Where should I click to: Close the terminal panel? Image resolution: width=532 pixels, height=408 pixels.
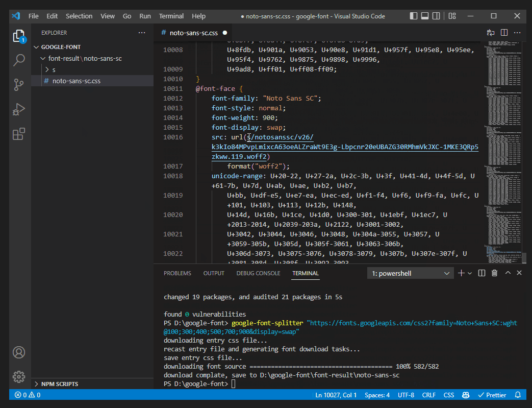[519, 273]
